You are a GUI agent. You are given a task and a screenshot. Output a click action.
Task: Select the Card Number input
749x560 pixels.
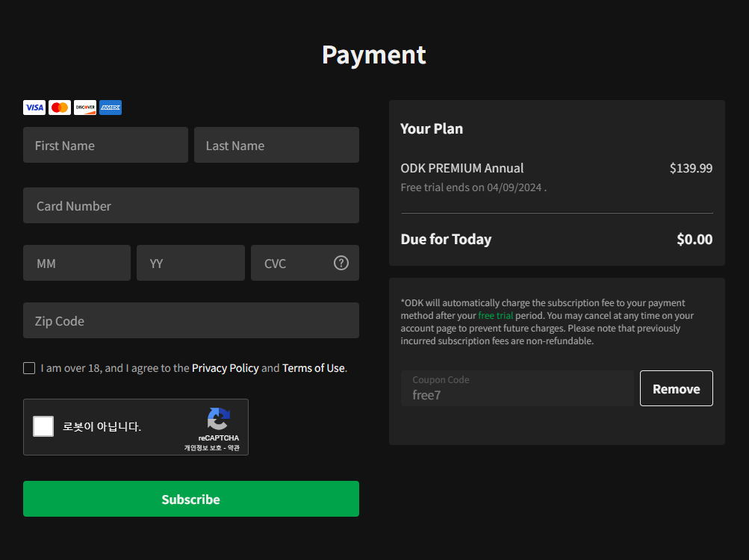click(191, 205)
